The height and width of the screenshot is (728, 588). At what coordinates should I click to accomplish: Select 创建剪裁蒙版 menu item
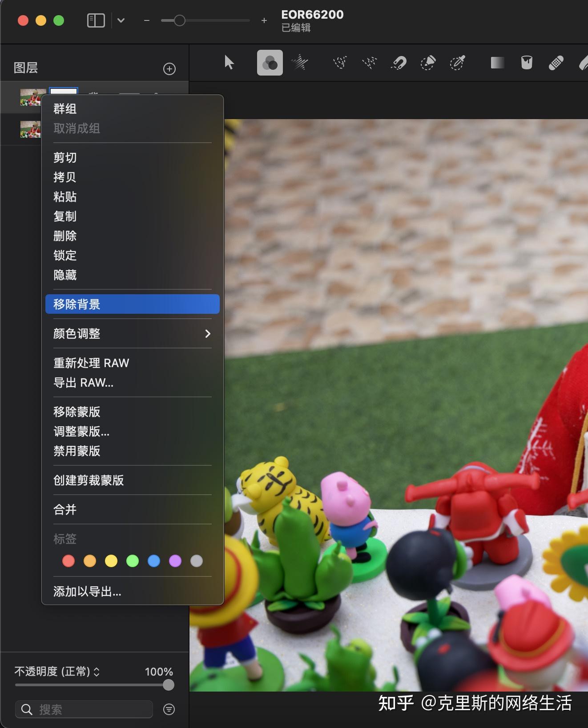click(133, 480)
